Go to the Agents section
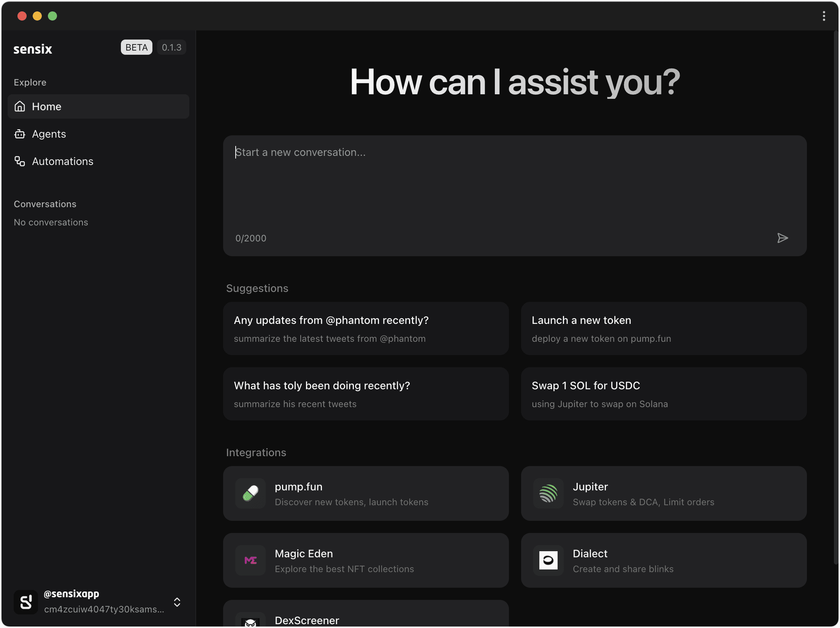This screenshot has height=628, width=840. (98, 134)
